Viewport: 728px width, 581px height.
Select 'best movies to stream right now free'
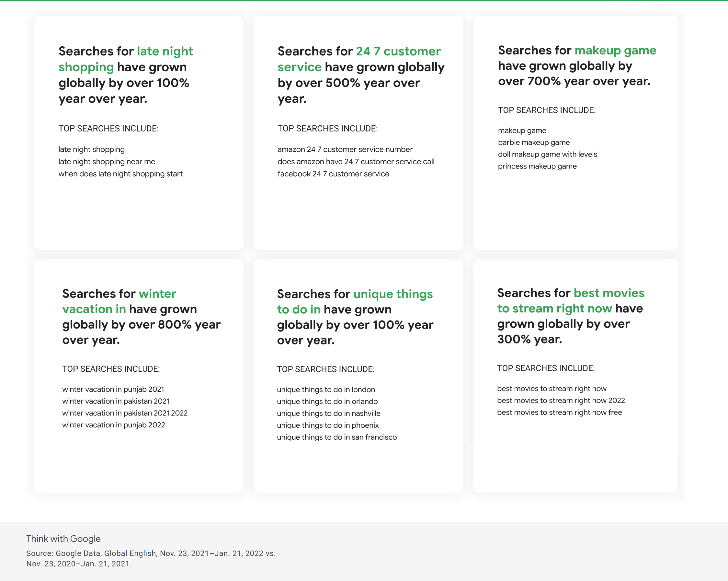point(560,412)
